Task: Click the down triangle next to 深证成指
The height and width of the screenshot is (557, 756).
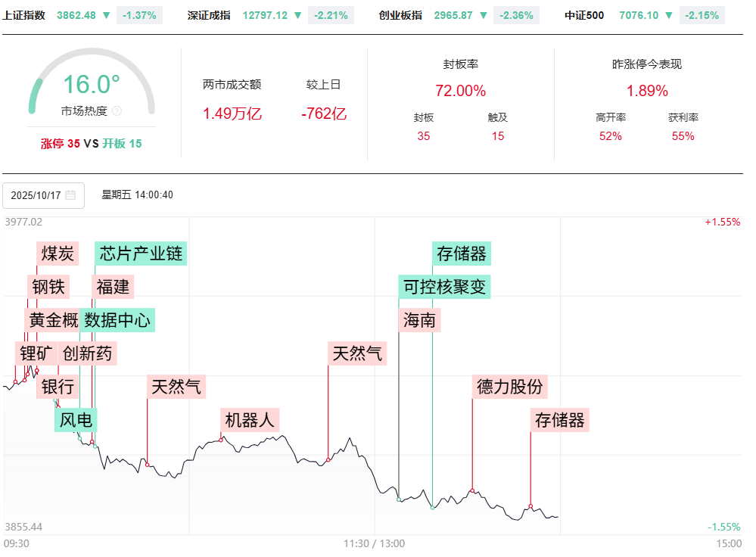Action: pyautogui.click(x=298, y=15)
